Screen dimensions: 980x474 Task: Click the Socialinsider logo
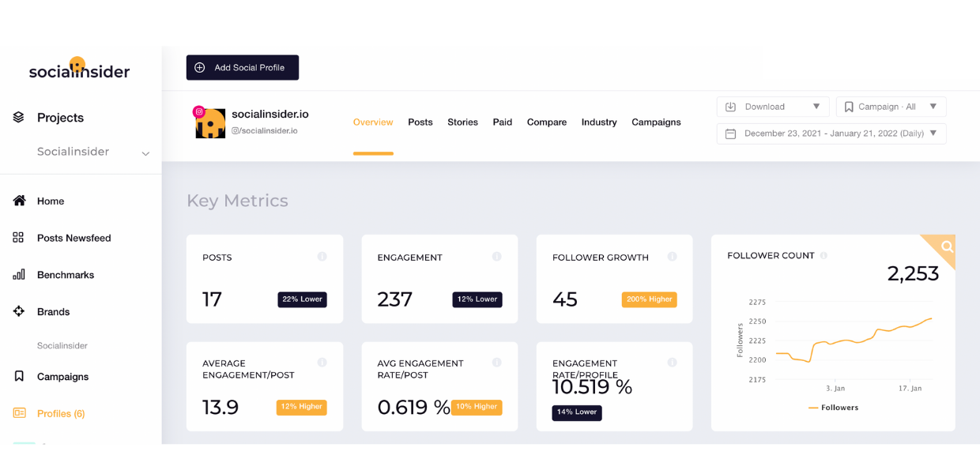79,69
